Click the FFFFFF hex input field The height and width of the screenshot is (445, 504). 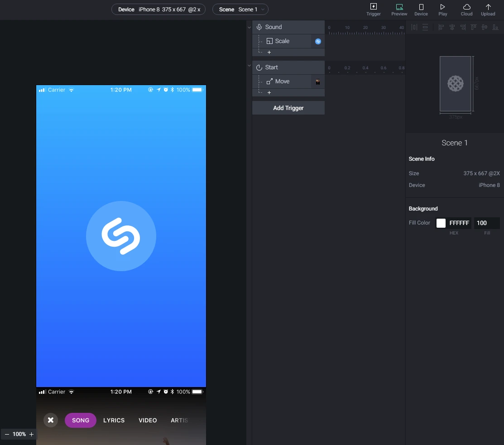point(459,223)
